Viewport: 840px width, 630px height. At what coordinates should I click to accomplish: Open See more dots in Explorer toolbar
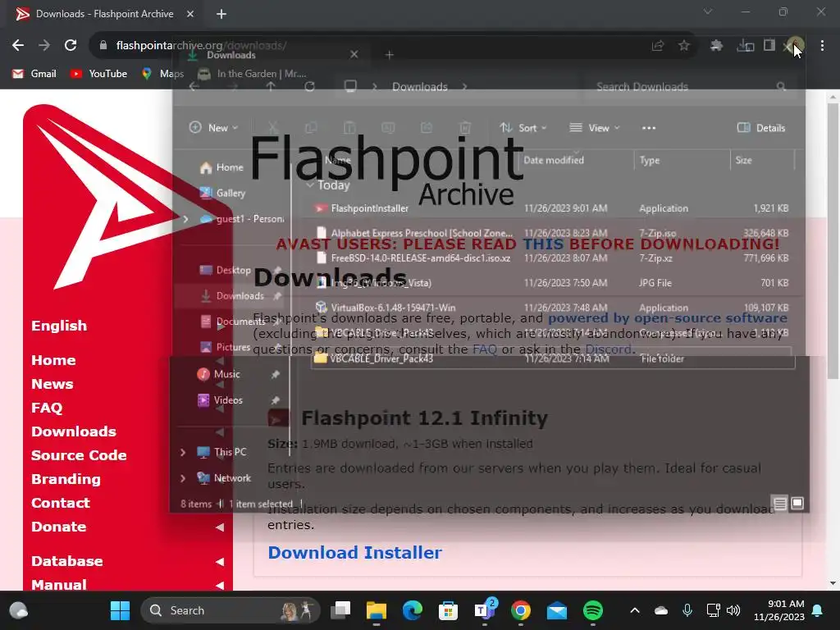pyautogui.click(x=649, y=127)
